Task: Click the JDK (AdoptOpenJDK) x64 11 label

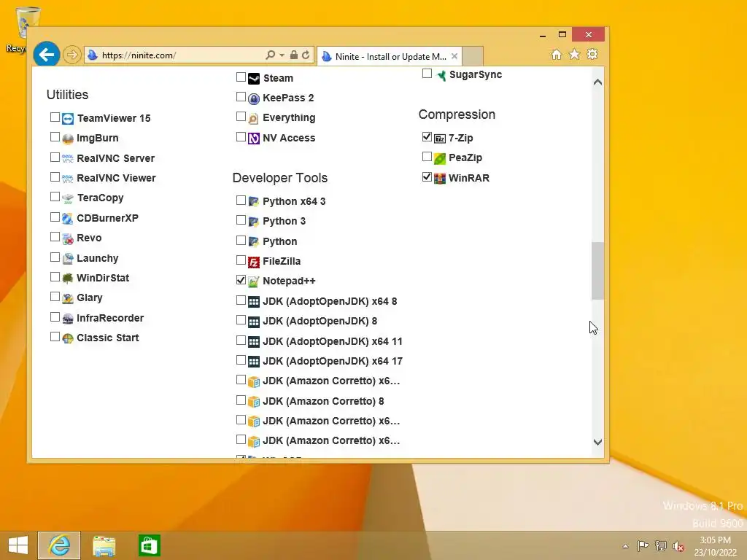Action: [x=333, y=341]
